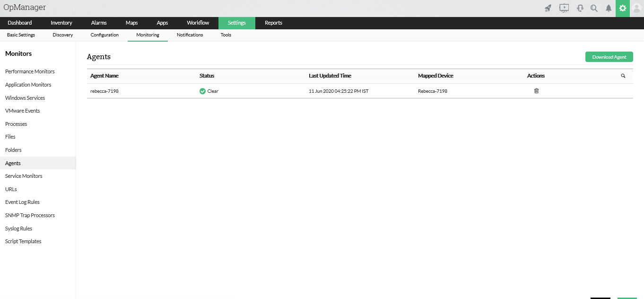The height and width of the screenshot is (299, 644).
Task: Click the rocket quick-start icon
Action: click(548, 8)
